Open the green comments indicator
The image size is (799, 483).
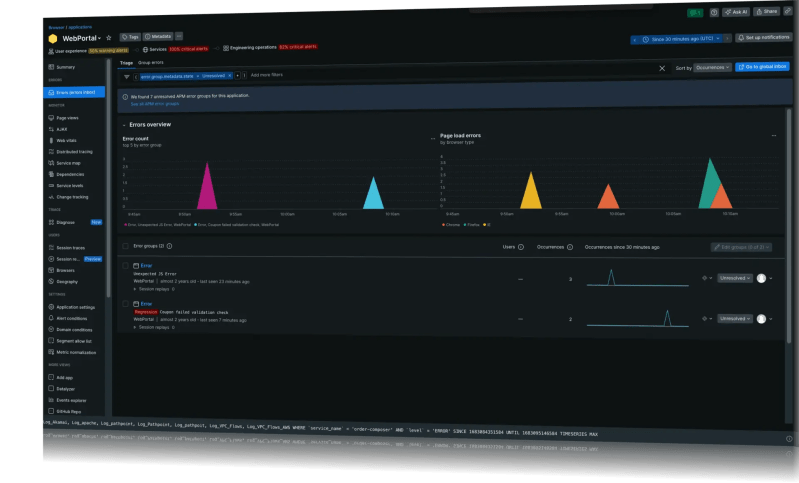click(x=695, y=13)
